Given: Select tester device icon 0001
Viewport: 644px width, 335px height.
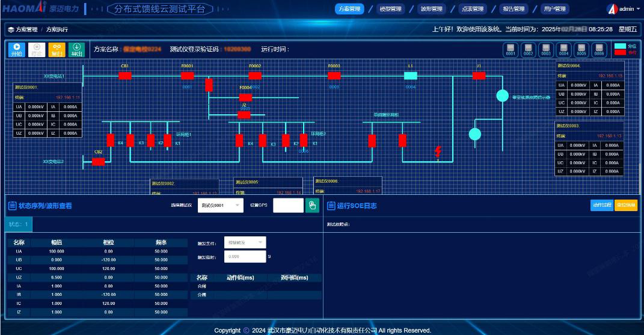Looking at the screenshot, I should point(511,49).
